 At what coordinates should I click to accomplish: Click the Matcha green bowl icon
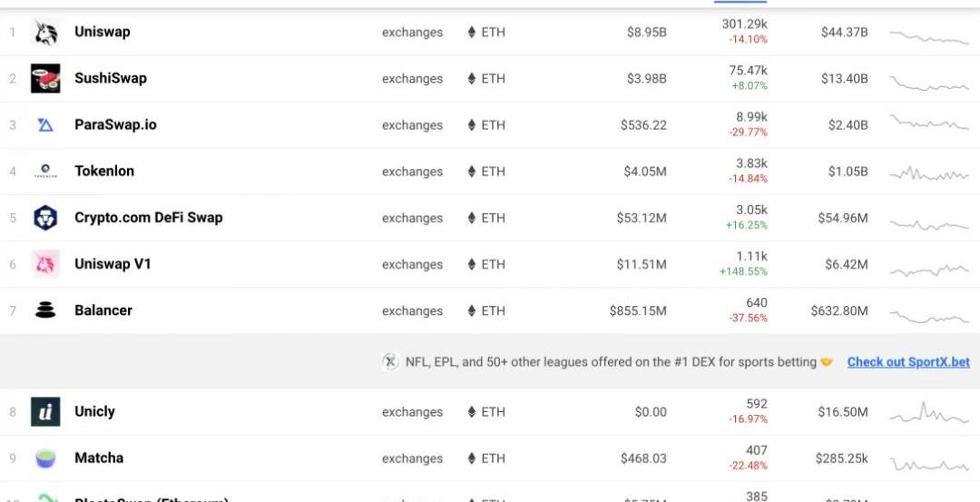(x=45, y=458)
